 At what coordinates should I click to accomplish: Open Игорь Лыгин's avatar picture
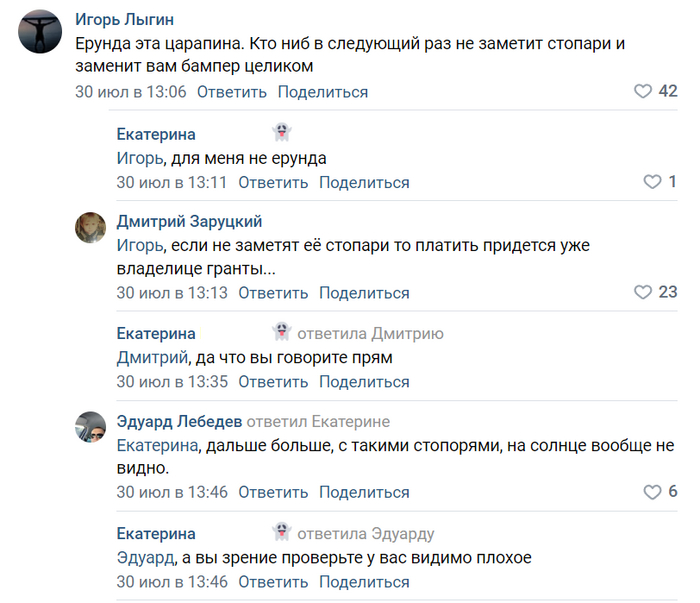pyautogui.click(x=40, y=32)
